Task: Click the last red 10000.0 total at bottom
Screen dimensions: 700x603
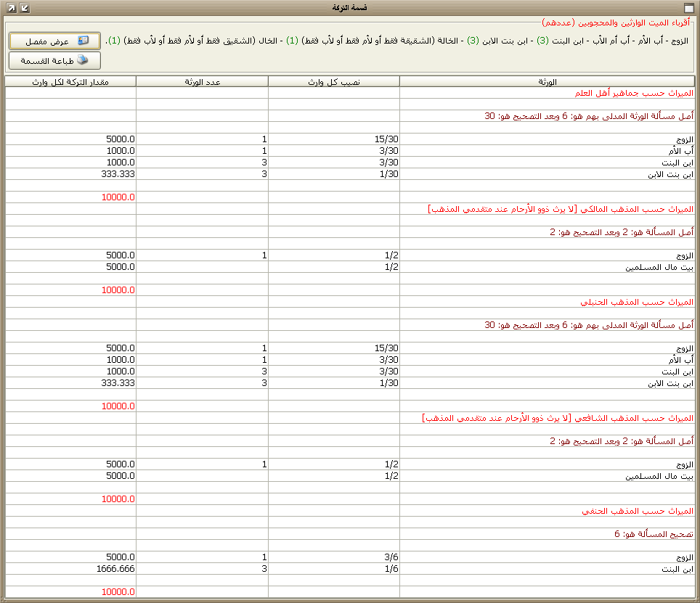Action: point(118,592)
